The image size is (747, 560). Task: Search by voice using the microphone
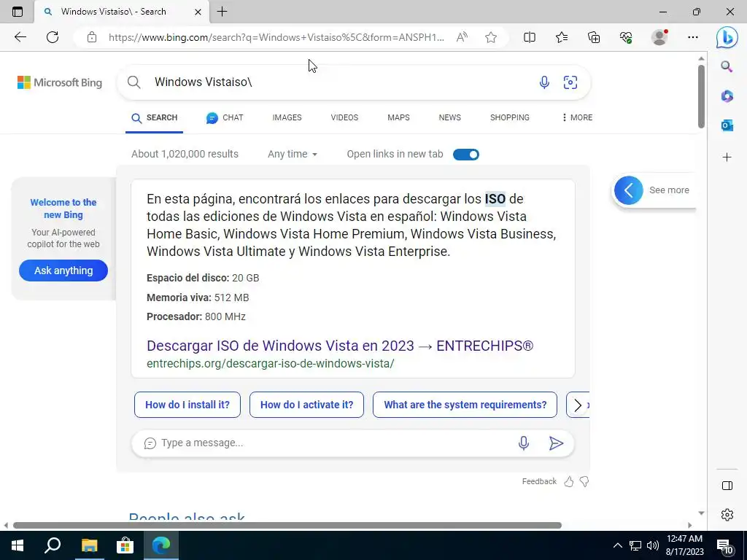[x=544, y=82]
